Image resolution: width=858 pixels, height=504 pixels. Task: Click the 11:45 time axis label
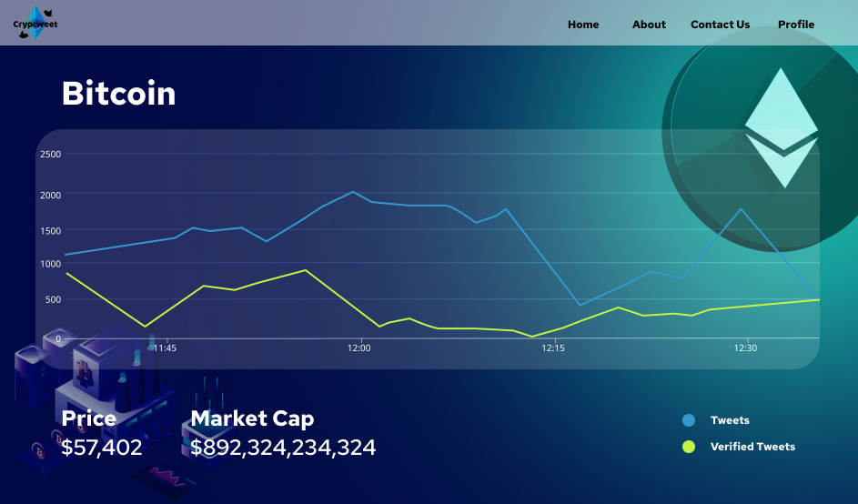pyautogui.click(x=165, y=348)
